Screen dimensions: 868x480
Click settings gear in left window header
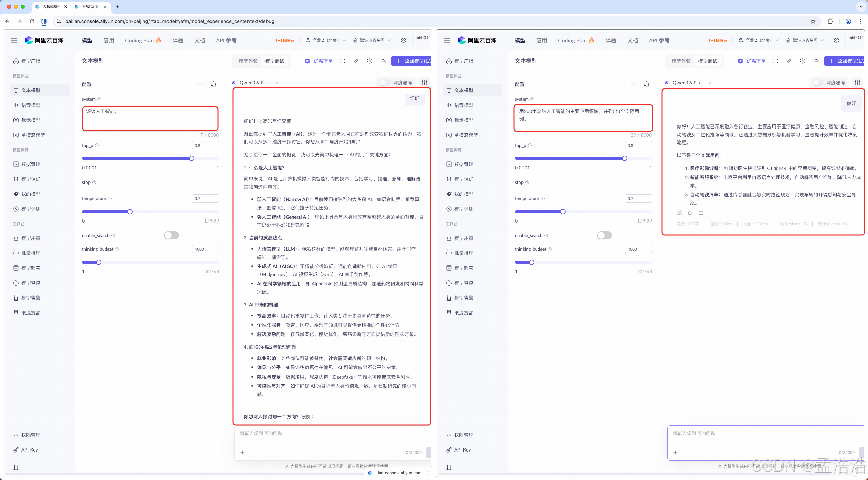(x=403, y=40)
